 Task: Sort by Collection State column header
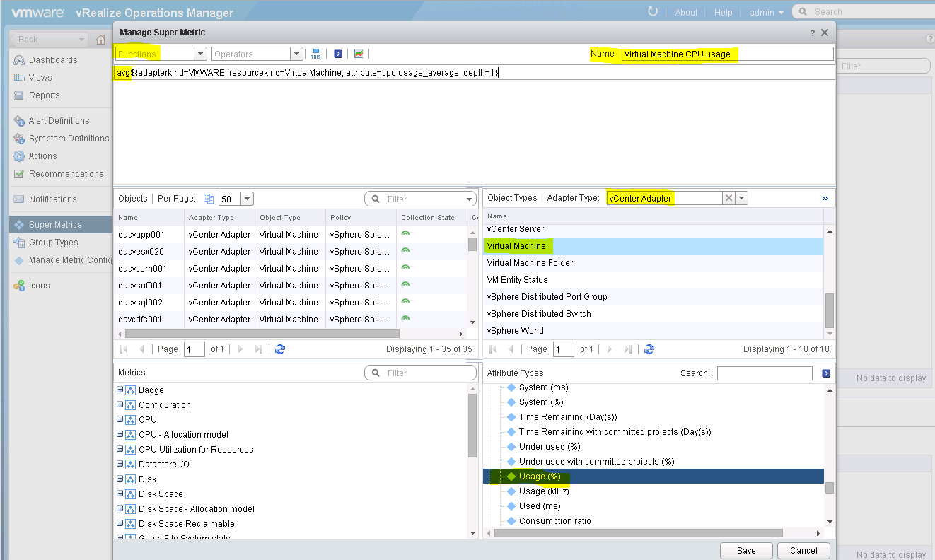click(x=431, y=218)
